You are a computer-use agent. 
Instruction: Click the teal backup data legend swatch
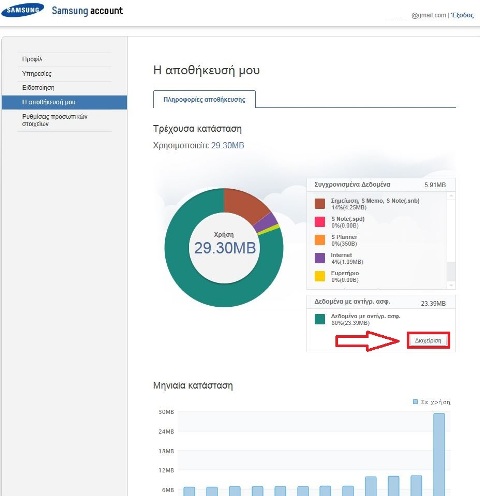(320, 319)
